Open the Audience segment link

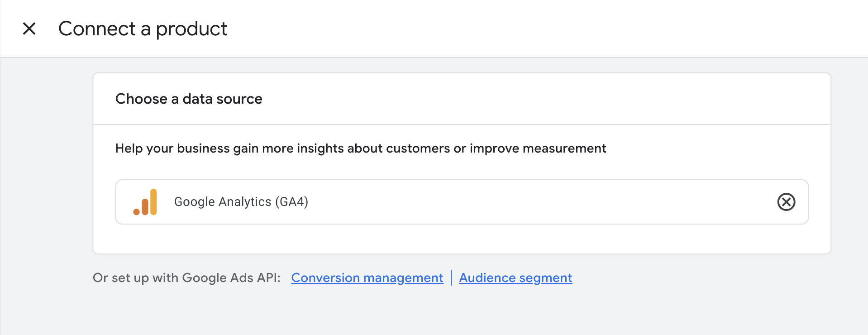(x=515, y=278)
